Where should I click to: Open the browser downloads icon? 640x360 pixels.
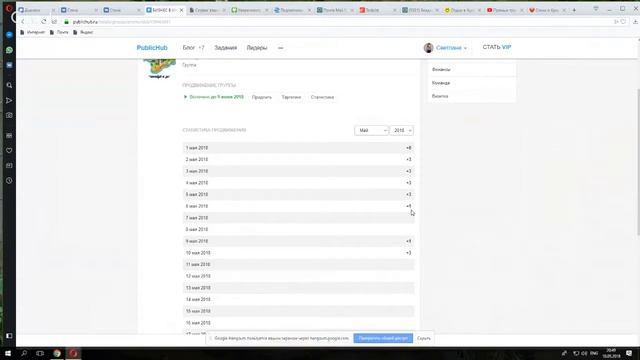635,22
